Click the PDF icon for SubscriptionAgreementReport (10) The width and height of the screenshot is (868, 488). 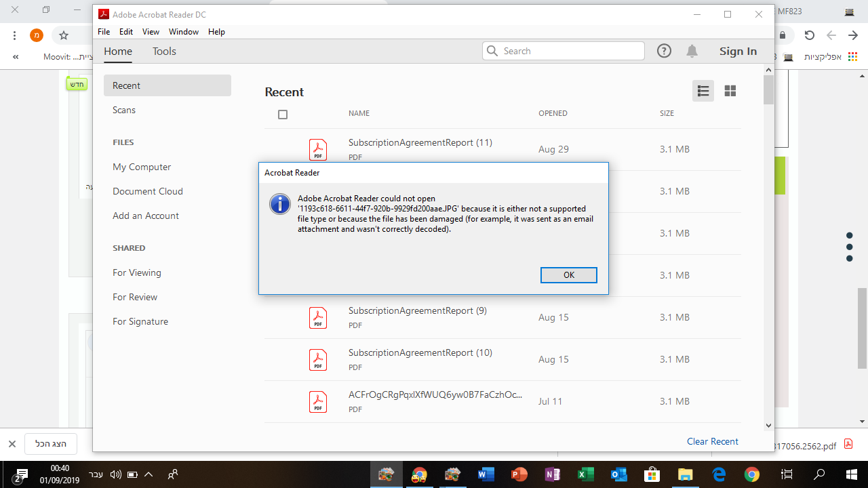[318, 360]
